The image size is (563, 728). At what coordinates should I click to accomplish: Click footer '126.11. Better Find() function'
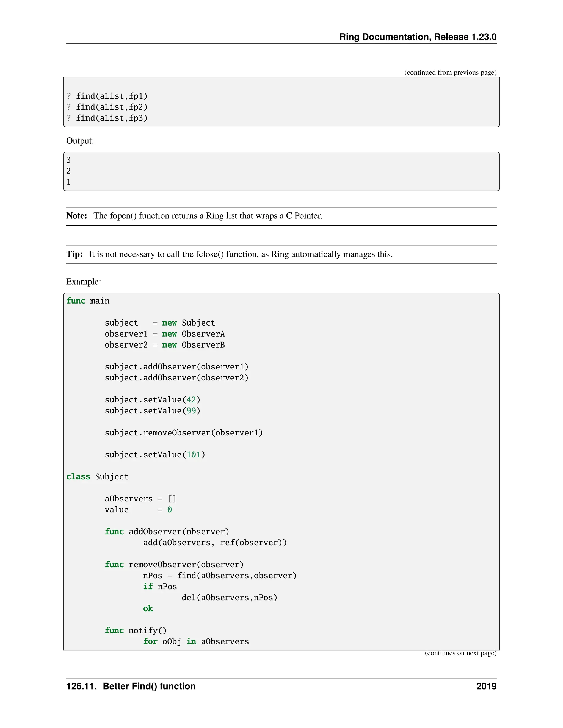(x=131, y=686)
